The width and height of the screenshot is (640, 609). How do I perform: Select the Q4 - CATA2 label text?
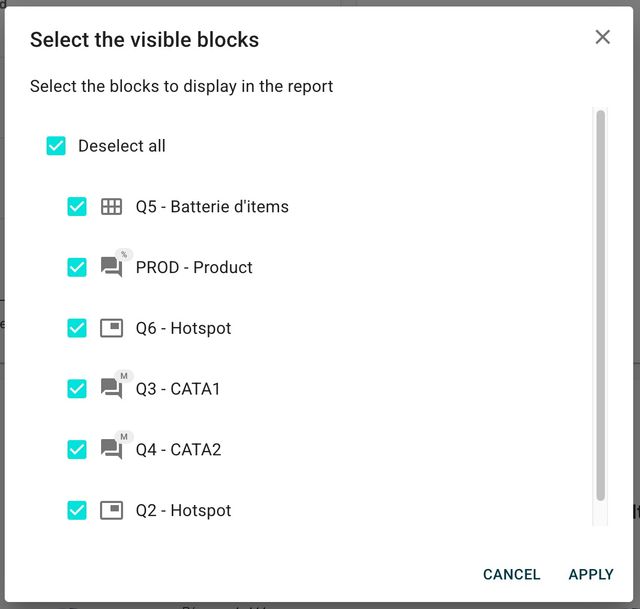(x=178, y=450)
